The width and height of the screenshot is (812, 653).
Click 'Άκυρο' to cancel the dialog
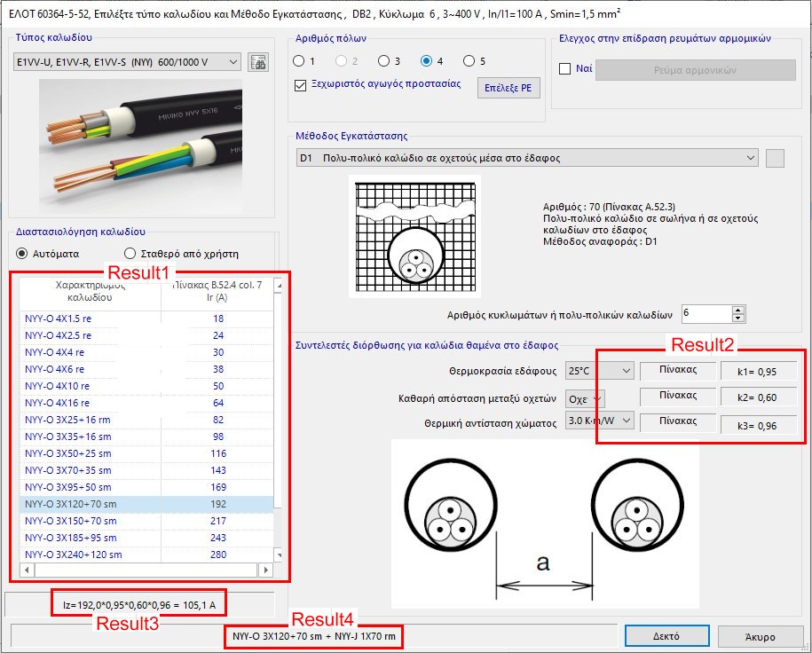tap(761, 635)
